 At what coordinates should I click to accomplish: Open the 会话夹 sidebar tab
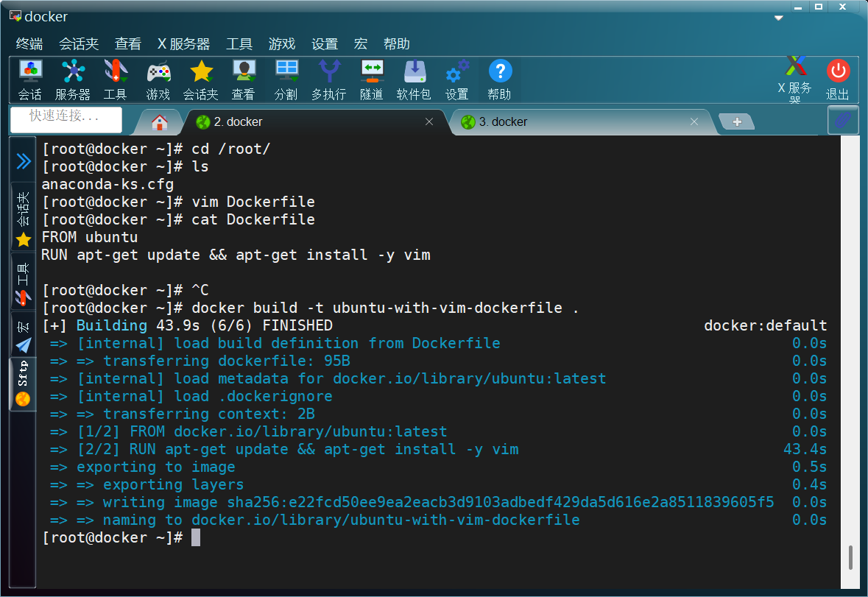pos(23,217)
